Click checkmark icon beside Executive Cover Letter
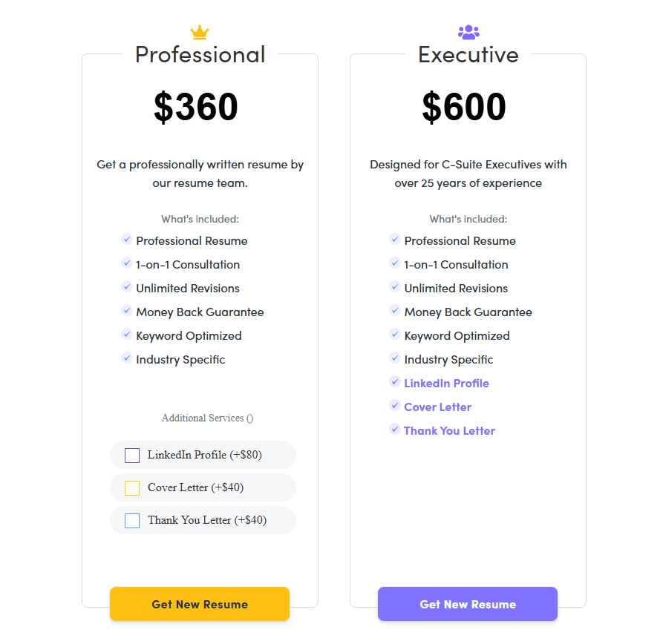 click(395, 406)
